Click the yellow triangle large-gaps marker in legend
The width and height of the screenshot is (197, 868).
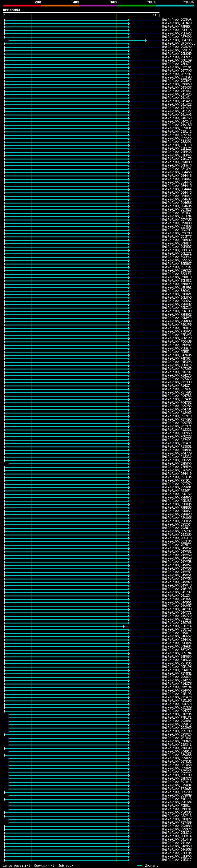(25, 866)
